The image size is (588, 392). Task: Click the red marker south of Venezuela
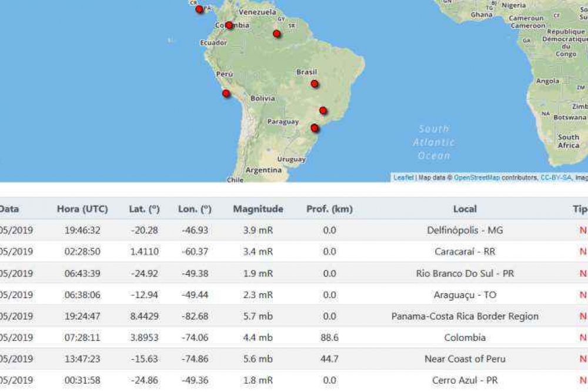coord(276,33)
